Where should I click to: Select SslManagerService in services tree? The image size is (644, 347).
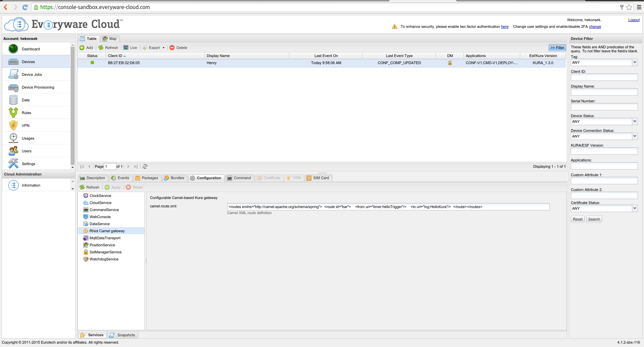[x=105, y=252]
